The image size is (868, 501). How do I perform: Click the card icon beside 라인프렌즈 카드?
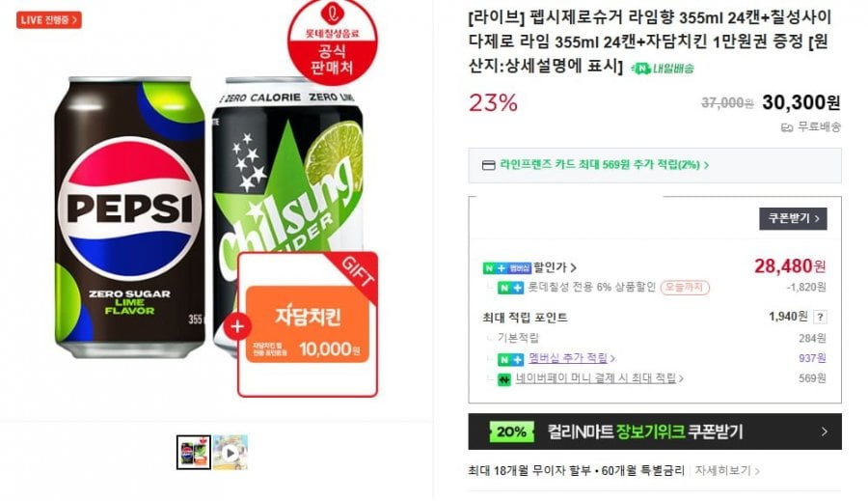click(488, 165)
